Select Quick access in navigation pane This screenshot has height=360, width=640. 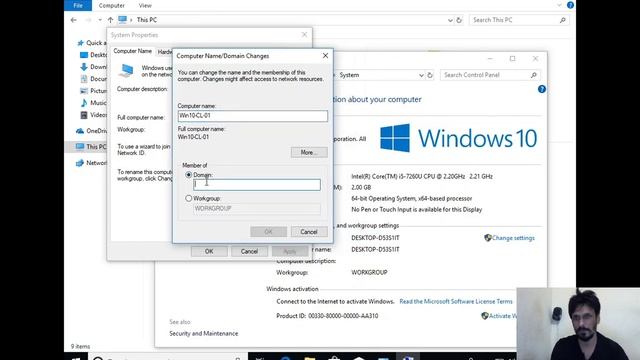pos(92,43)
